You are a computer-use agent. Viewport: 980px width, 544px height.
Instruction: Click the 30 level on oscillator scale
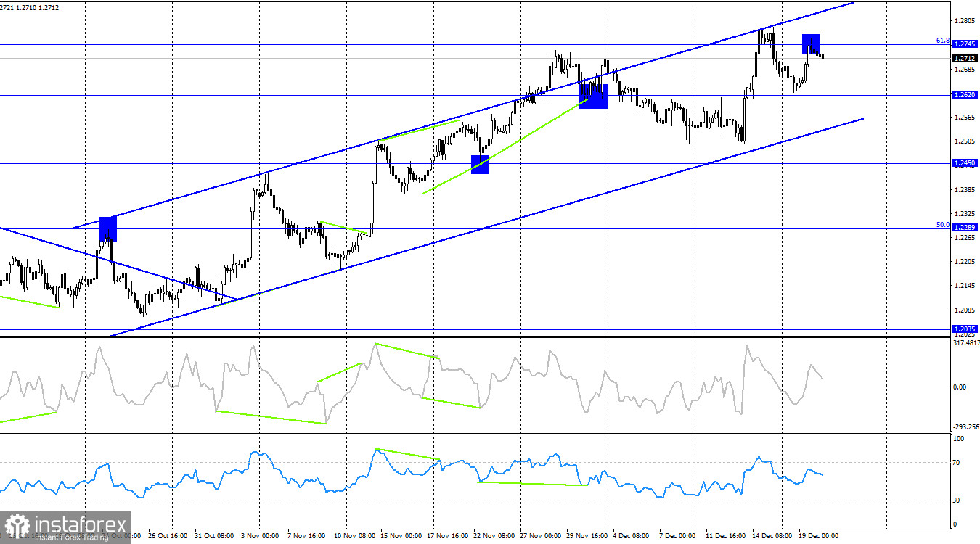point(957,500)
